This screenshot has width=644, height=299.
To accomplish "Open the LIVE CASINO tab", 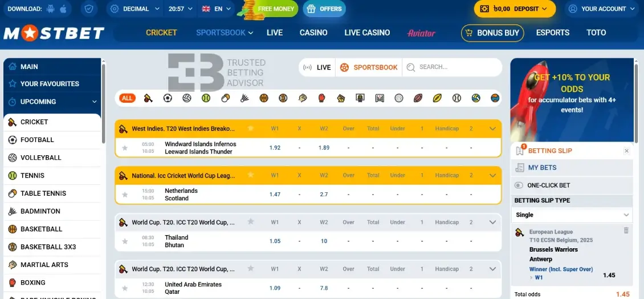I will (x=367, y=33).
